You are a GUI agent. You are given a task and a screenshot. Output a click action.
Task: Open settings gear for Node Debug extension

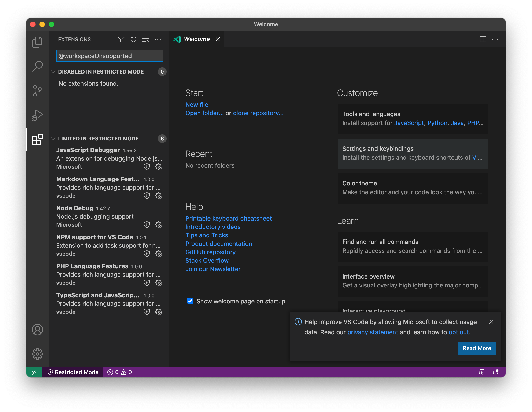coord(159,225)
